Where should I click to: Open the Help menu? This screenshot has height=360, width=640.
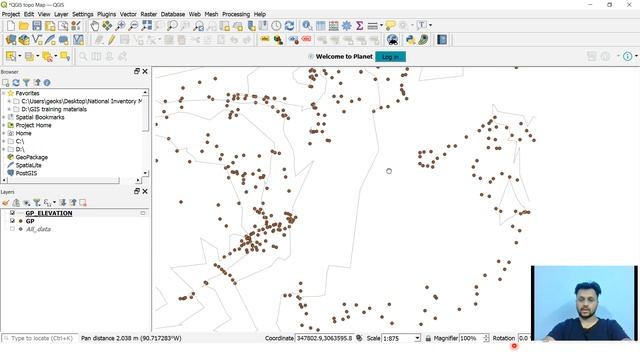point(260,14)
